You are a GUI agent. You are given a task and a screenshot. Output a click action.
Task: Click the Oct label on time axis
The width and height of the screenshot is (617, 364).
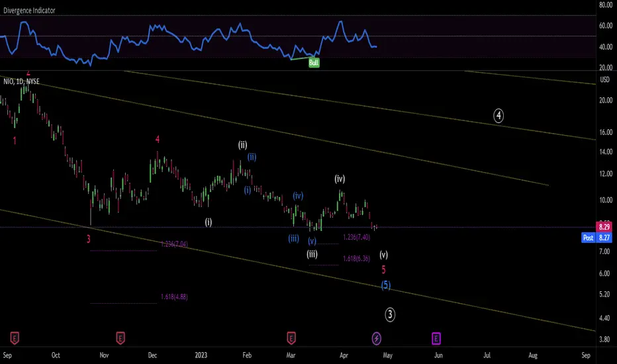click(56, 355)
